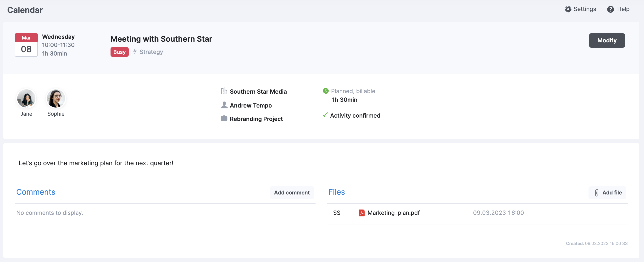Toggle the Mar 08 date selector
644x262 pixels.
point(26,45)
